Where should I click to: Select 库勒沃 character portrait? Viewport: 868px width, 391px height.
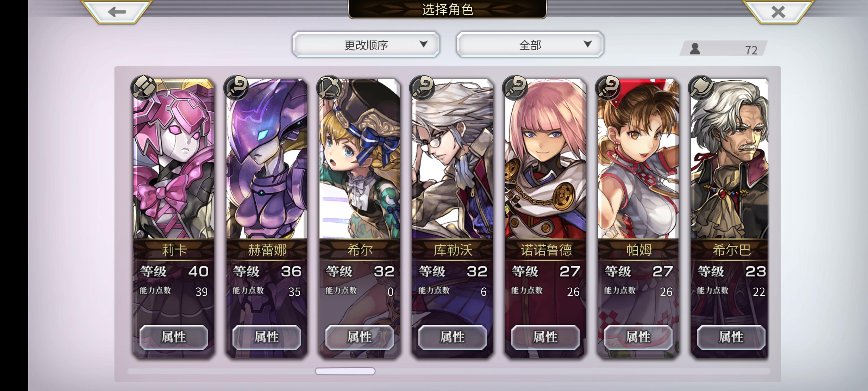(x=452, y=159)
